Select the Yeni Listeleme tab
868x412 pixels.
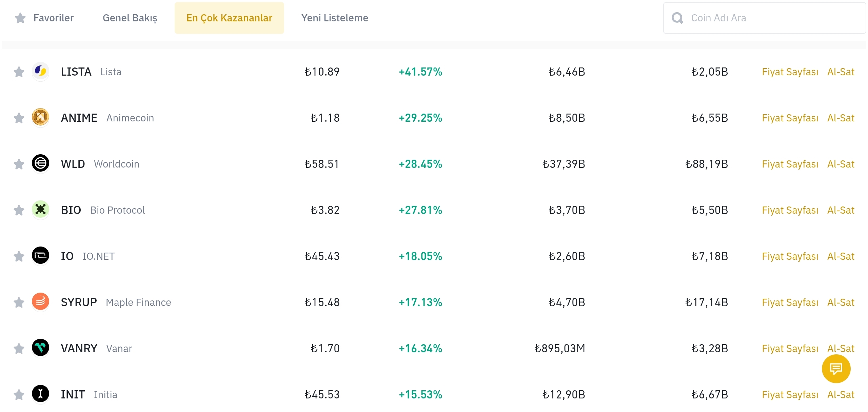(x=335, y=18)
